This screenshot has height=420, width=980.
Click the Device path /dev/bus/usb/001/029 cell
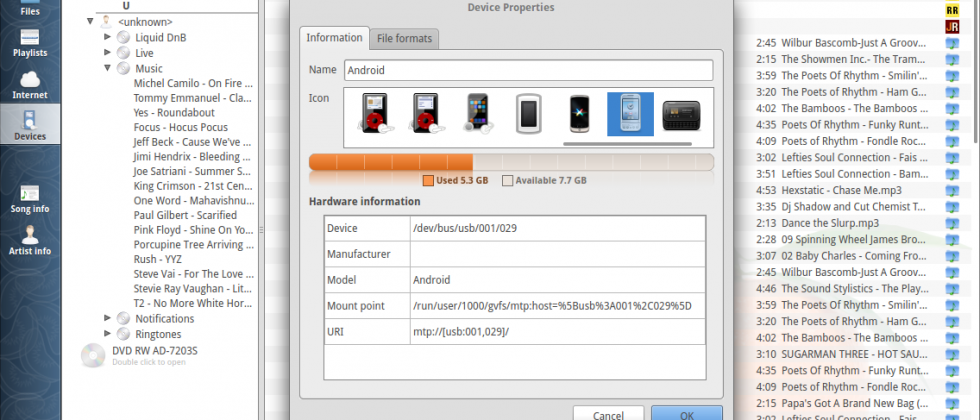pyautogui.click(x=558, y=228)
